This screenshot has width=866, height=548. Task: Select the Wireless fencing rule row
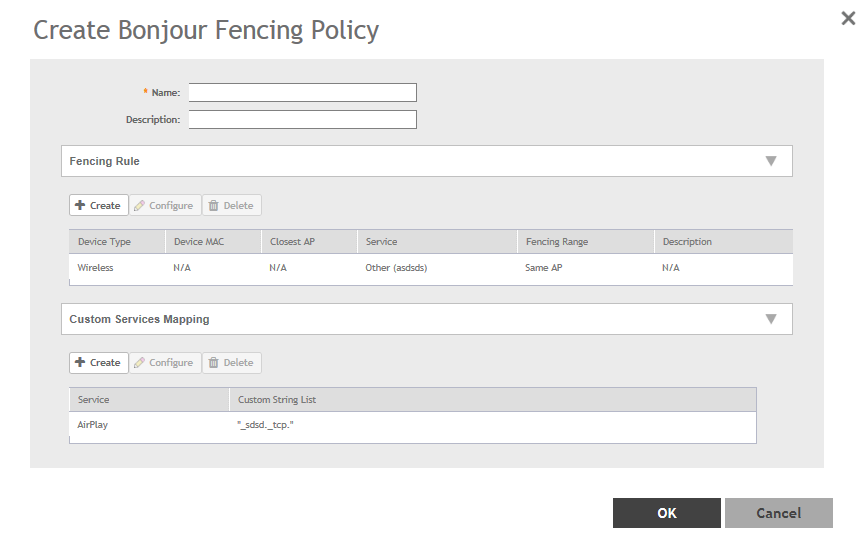tap(96, 268)
